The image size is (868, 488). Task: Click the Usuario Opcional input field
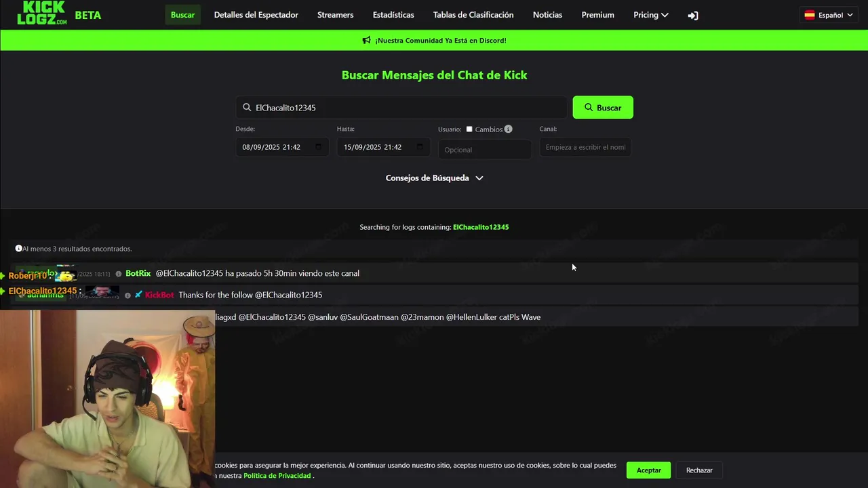[x=485, y=150]
